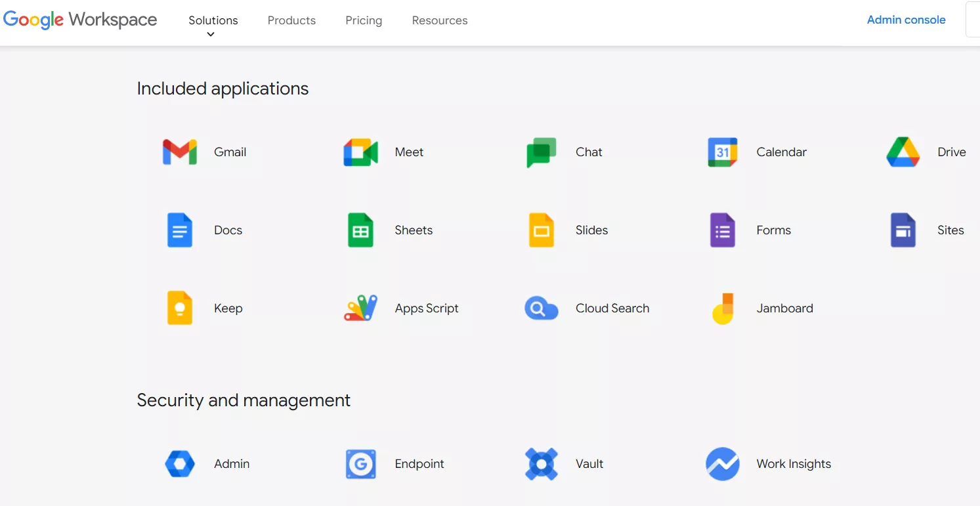980x506 pixels.
Task: Select the Keep lightbulb icon
Action: pos(180,308)
